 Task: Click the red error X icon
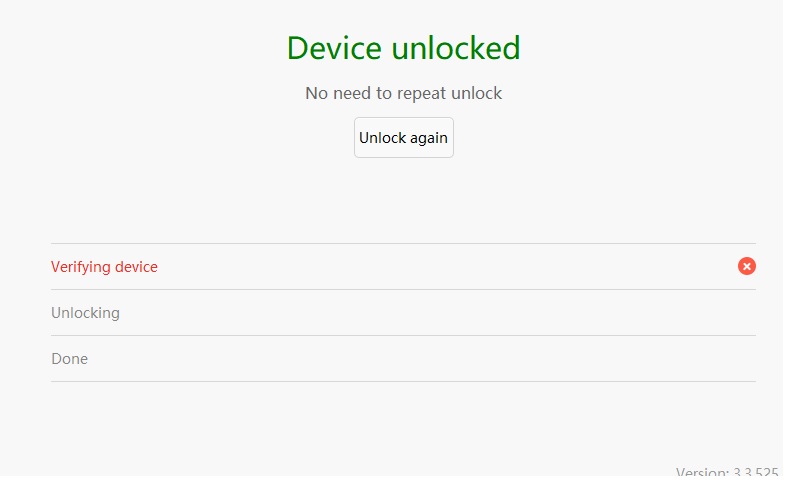tap(747, 266)
